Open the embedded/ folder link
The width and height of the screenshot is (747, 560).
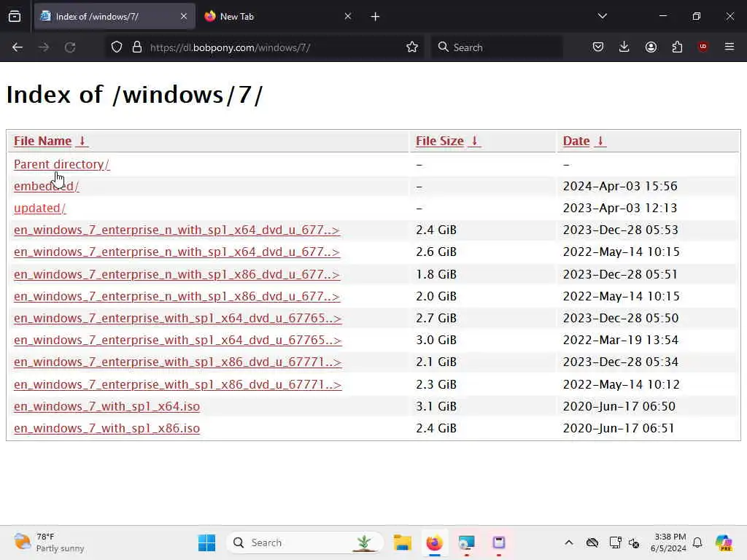point(46,186)
